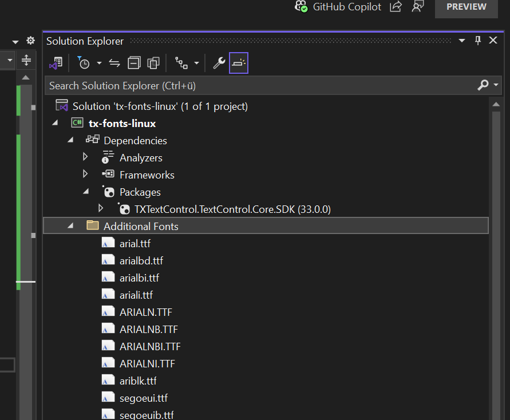Select TXTextControl.TextControl.Core.SDK (33.0.0)
The width and height of the screenshot is (510, 420).
[232, 209]
